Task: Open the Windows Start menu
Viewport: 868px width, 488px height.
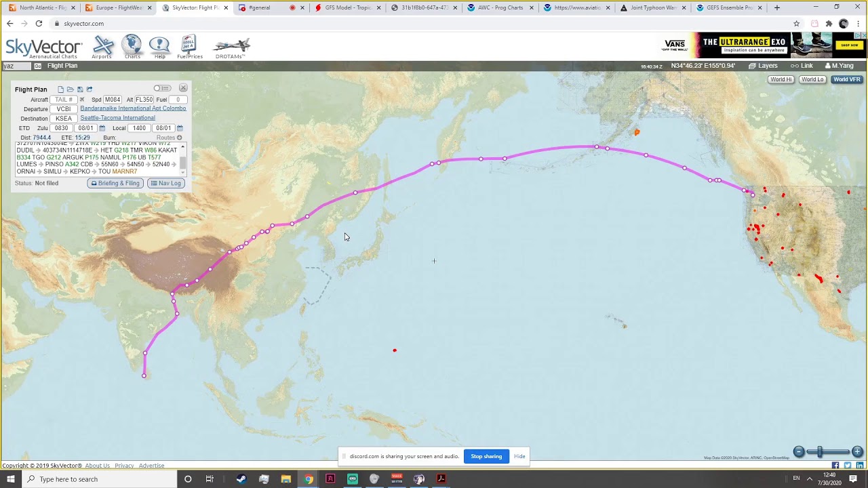Action: click(10, 479)
